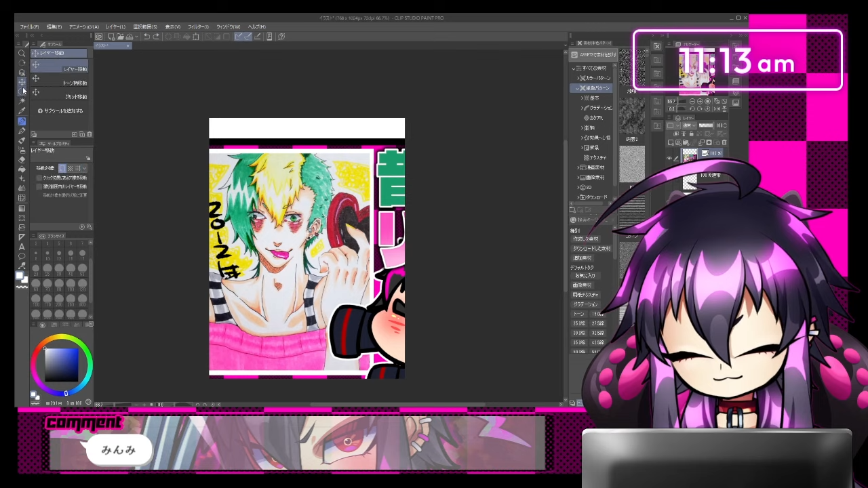Enable the クリック位置にある対象を移動 checkbox
868x488 pixels.
39,178
